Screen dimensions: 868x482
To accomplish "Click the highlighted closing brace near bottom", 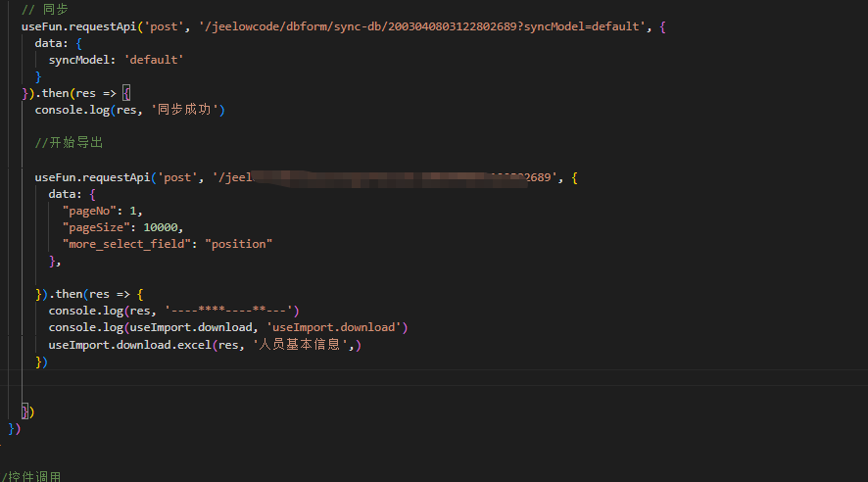I will click(26, 411).
